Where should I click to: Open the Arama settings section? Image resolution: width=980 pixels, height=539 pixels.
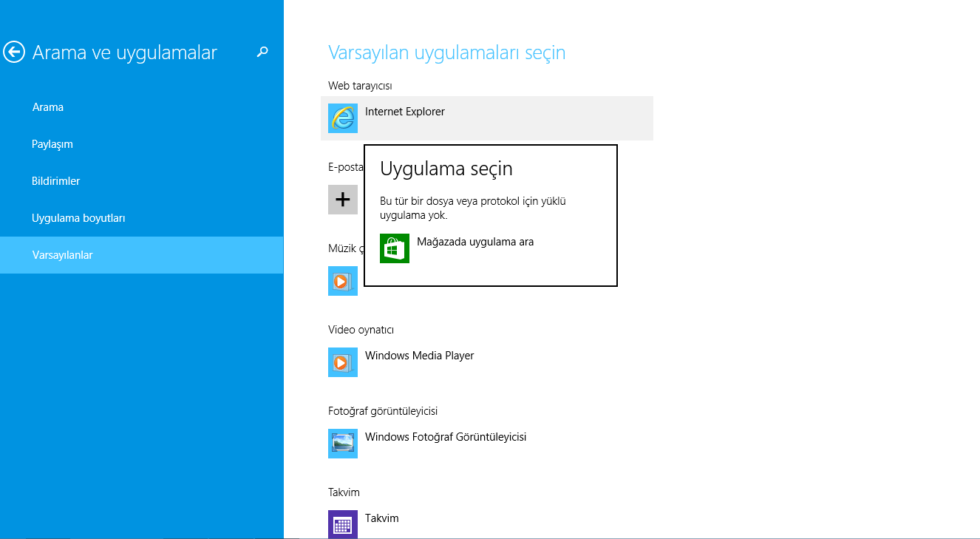point(141,107)
